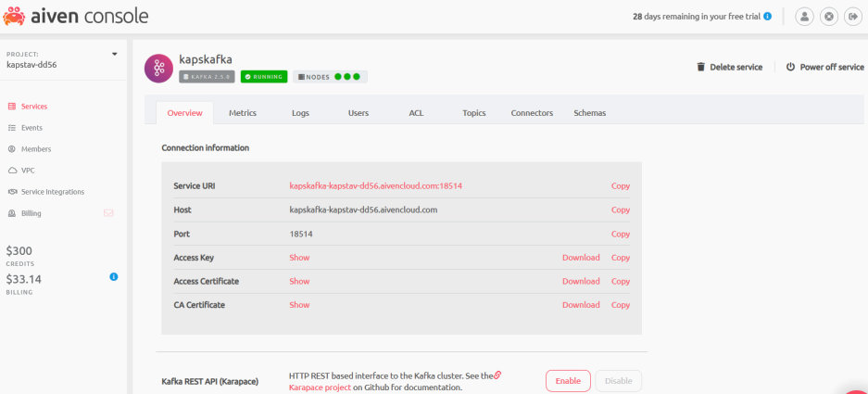Screen dimensions: 868x394
Task: Copy the CA Certificate
Action: [621, 305]
